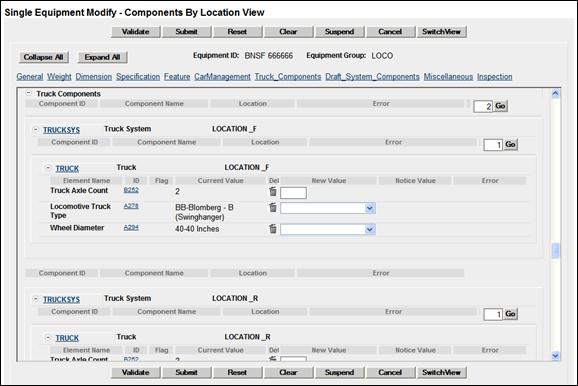Screen dimensions: 578x386
Task: Collapse the Truck Components section
Action: (29, 93)
